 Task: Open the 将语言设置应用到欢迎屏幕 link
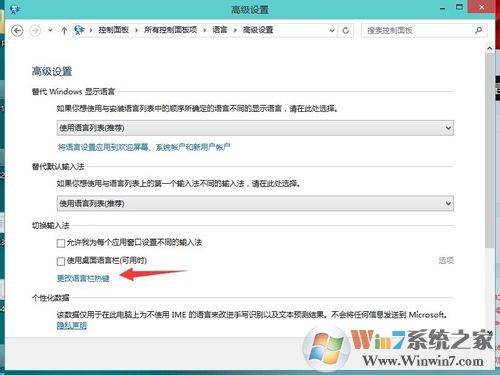point(144,147)
